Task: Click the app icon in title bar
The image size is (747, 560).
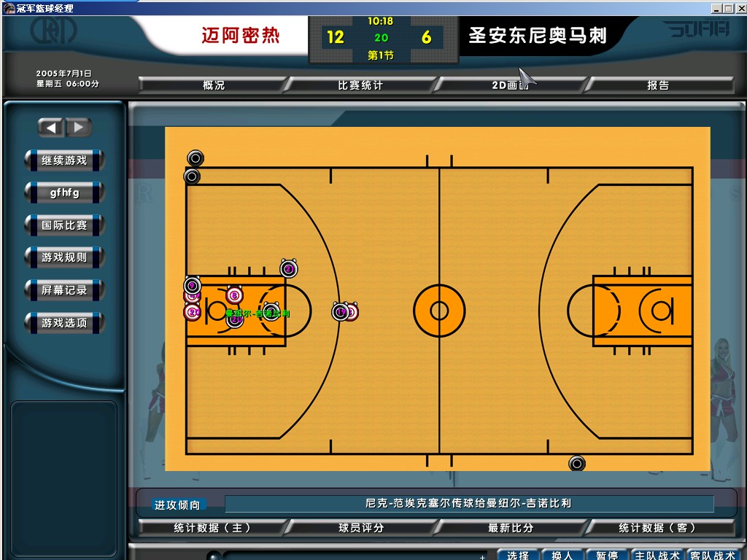Action: [x=9, y=7]
